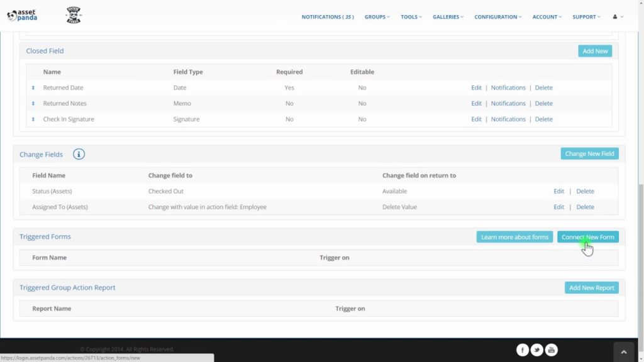The height and width of the screenshot is (362, 644).
Task: Click Delete for the Returned Notes field
Action: click(x=543, y=104)
